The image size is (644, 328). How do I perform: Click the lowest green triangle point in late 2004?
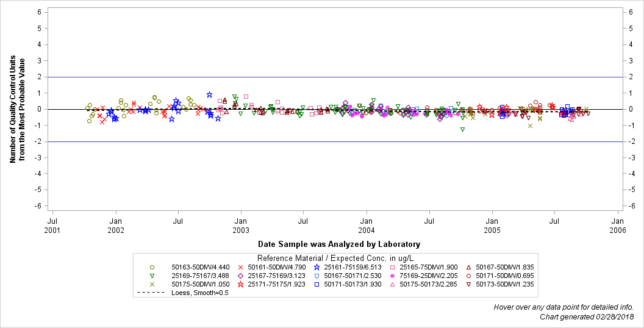click(462, 130)
